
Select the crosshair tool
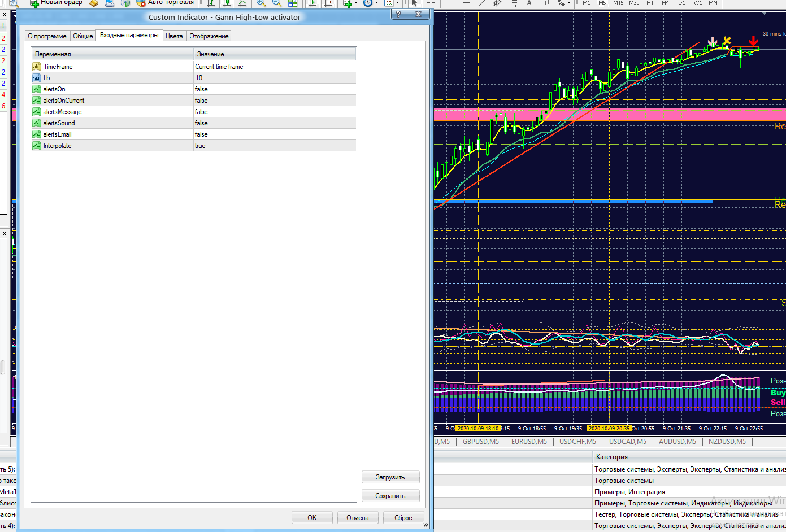(x=431, y=3)
